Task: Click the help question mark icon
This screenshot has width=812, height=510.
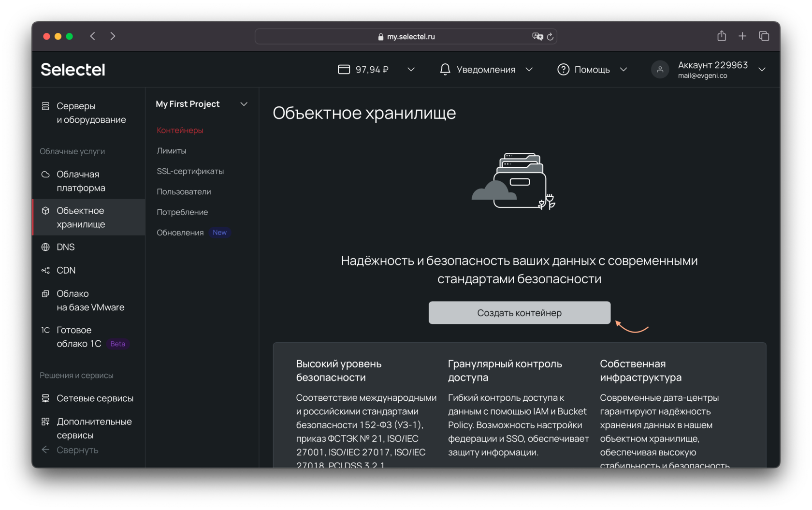Action: [563, 70]
